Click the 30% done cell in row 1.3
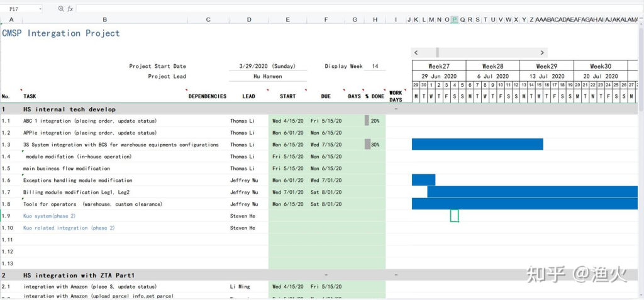Image resolution: width=644 pixels, height=300 pixels. pos(375,145)
